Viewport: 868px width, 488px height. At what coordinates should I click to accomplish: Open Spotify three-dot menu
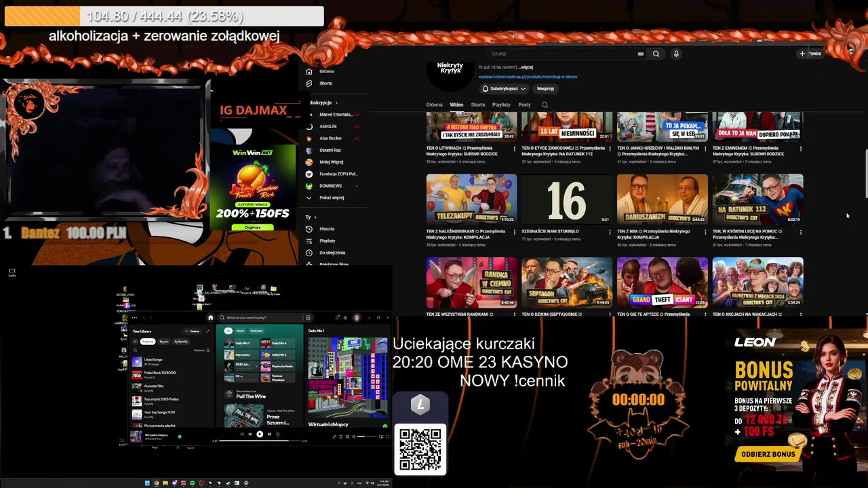[134, 317]
